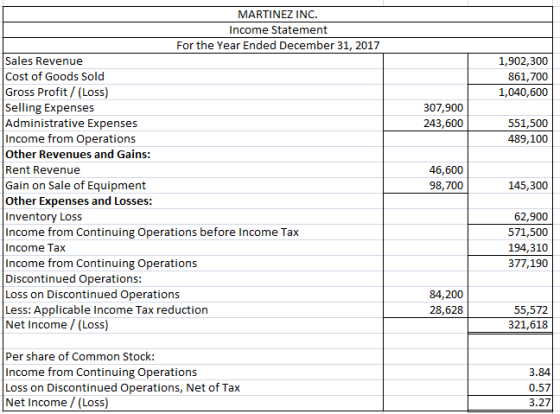Select the Loss on Discontinued Operations label
Image resolution: width=560 pixels, height=414 pixels.
92,294
